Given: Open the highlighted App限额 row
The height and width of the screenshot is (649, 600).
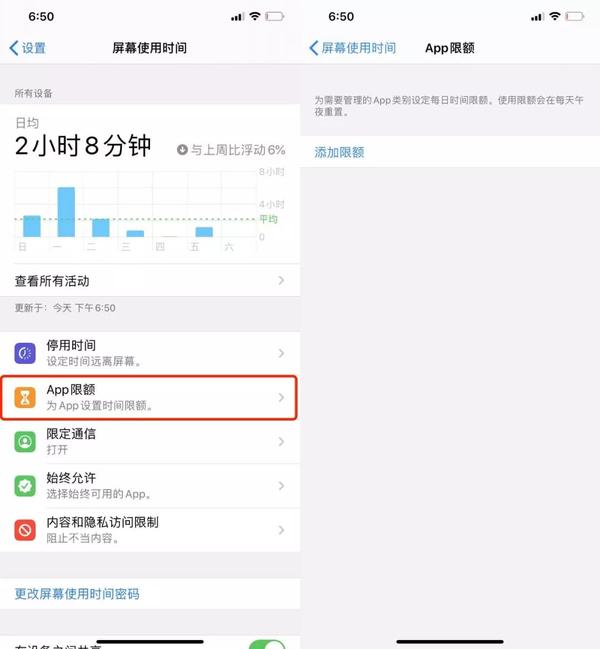Looking at the screenshot, I should [149, 397].
